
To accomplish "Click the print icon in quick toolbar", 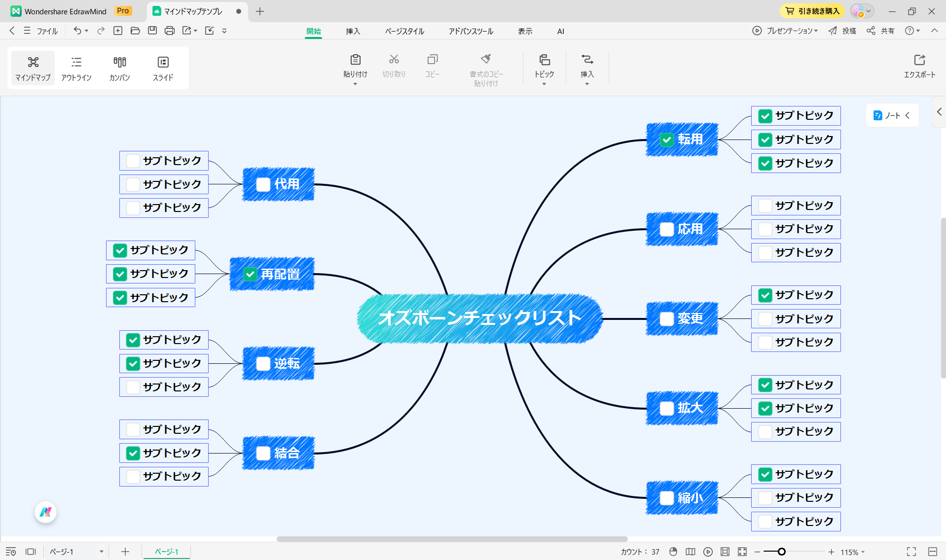I will (x=170, y=31).
